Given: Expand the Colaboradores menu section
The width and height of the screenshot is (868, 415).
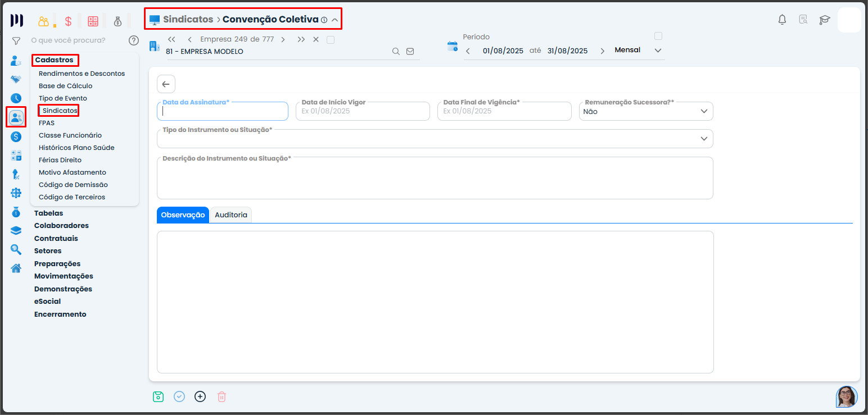Looking at the screenshot, I should point(61,226).
